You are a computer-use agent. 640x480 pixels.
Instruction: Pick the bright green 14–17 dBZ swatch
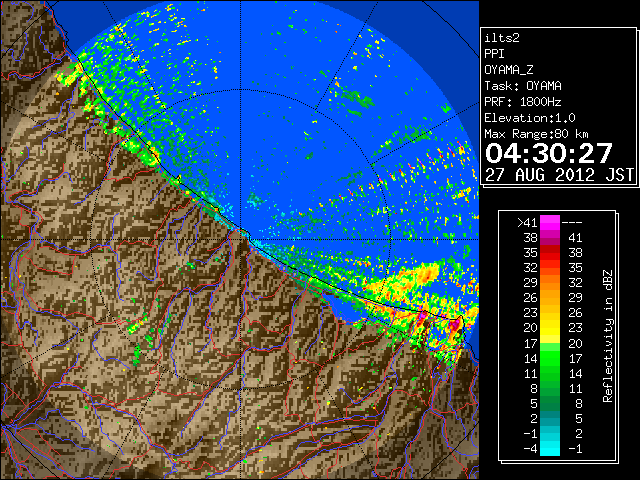click(550, 358)
